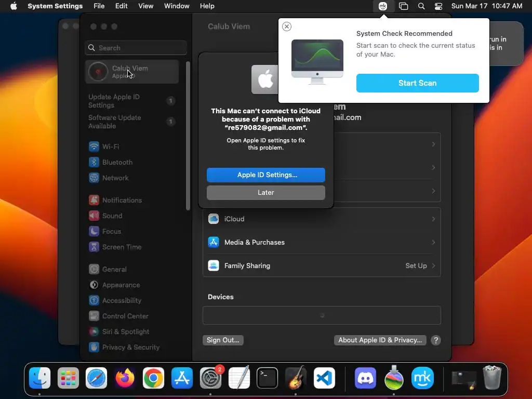532x399 pixels.
Task: Click the Settings search field
Action: click(x=136, y=48)
